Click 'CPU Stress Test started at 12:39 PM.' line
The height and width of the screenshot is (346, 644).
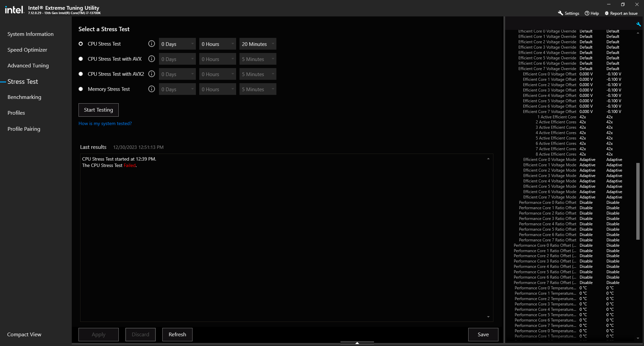[x=119, y=159]
